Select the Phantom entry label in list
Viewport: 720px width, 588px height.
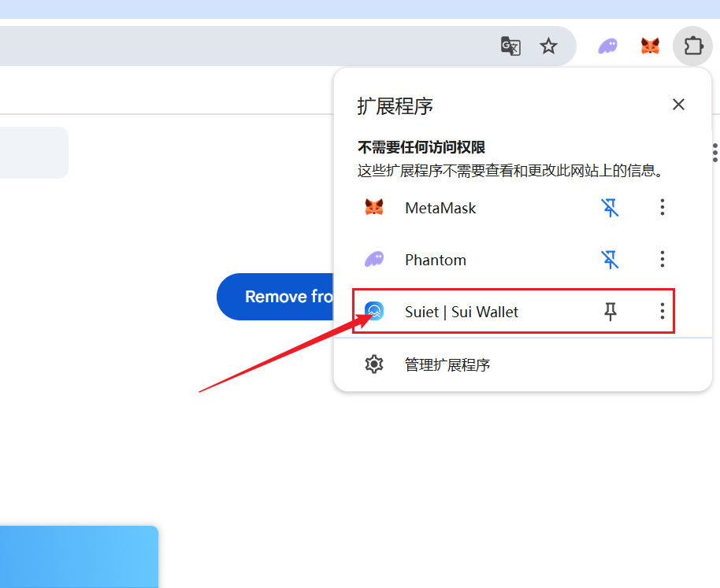click(x=435, y=260)
